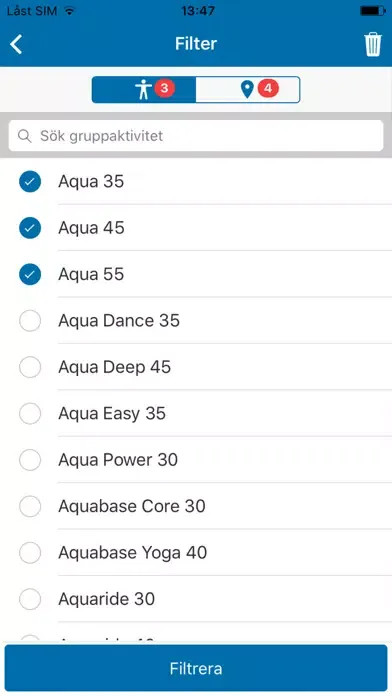The height and width of the screenshot is (696, 392).
Task: Select the Aquabase Yoga 40 row
Action: [x=196, y=553]
